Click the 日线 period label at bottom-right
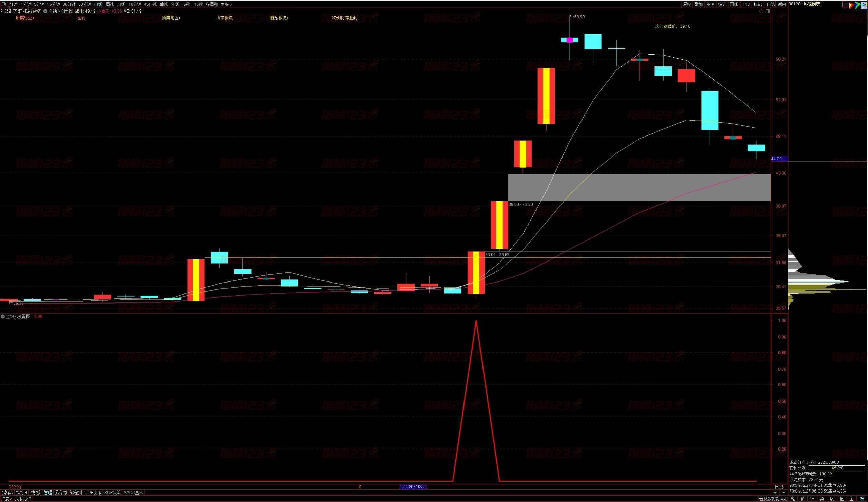Screen dimensions: 868x502 [x=779, y=487]
